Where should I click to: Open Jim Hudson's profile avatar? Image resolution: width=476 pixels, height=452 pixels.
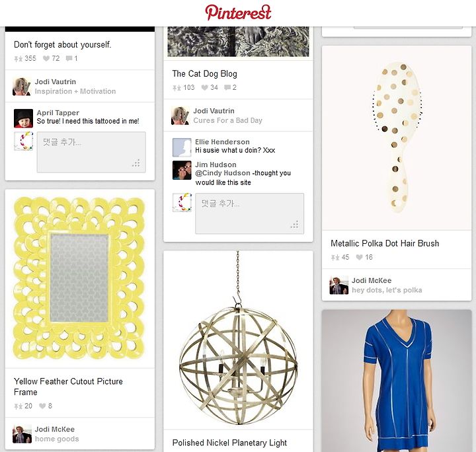tap(182, 170)
